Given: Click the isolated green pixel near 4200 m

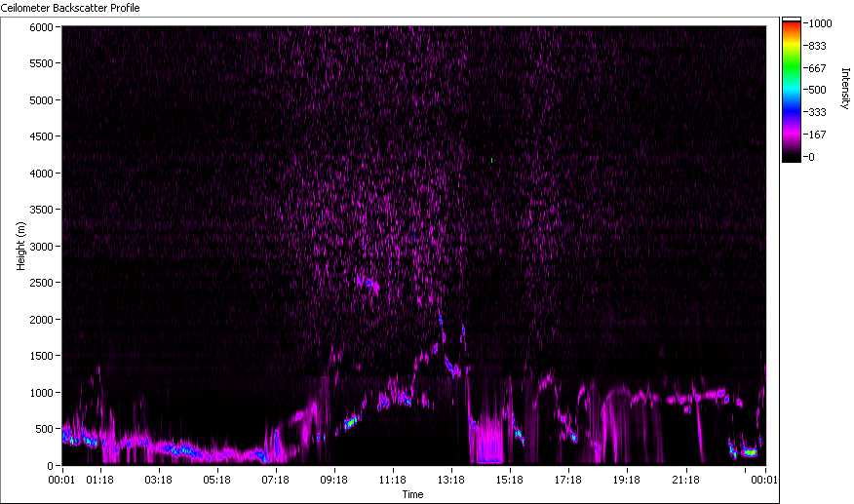Looking at the screenshot, I should [x=491, y=160].
